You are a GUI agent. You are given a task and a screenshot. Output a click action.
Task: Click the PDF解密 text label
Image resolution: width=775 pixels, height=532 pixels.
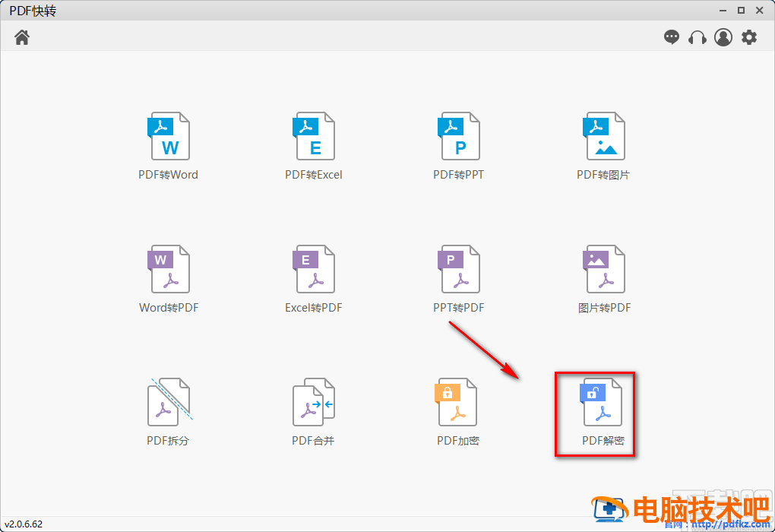(603, 441)
